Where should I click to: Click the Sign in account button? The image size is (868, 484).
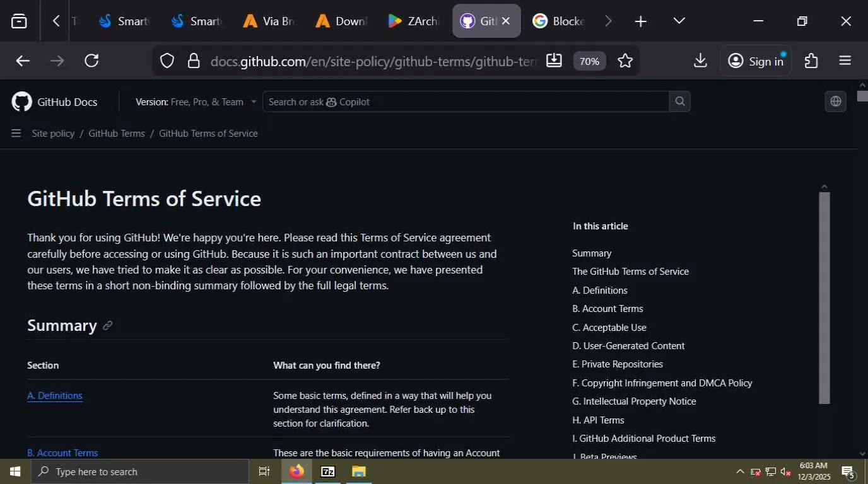756,61
